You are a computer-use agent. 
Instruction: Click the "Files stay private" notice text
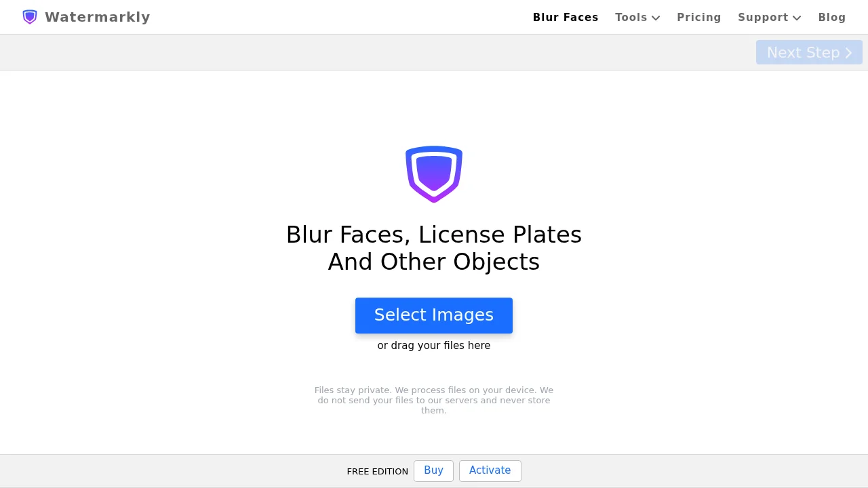434,400
